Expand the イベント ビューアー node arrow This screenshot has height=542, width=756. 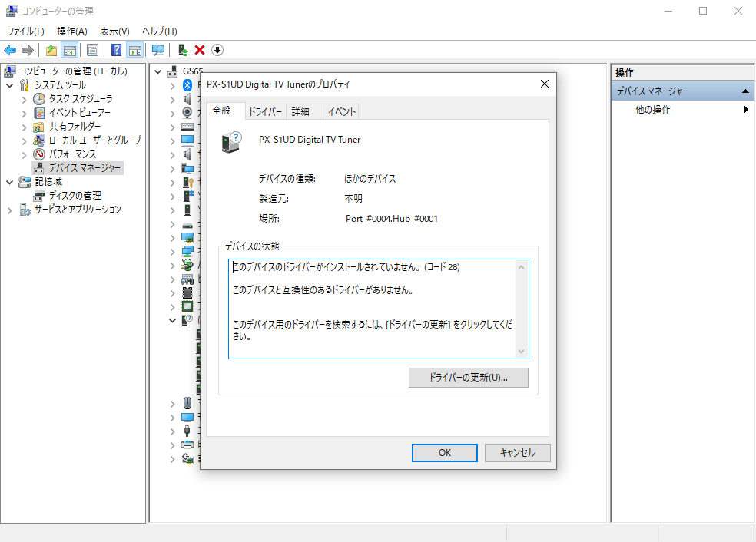pyautogui.click(x=24, y=114)
